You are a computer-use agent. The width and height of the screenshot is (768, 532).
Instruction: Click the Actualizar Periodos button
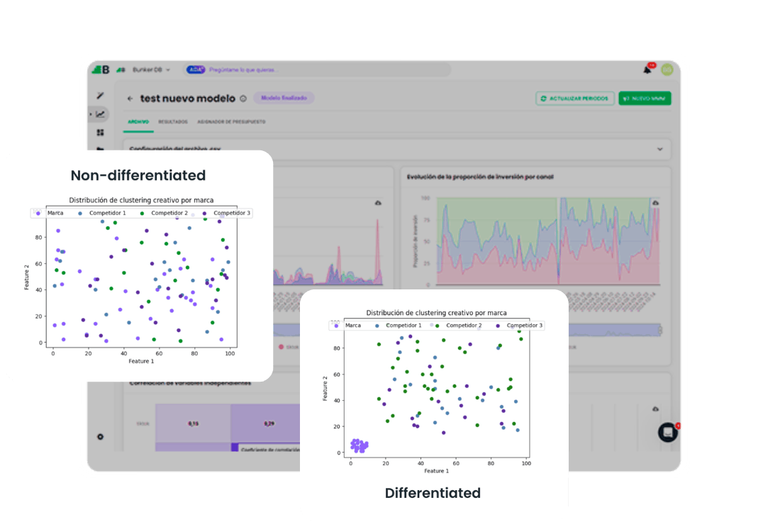coord(575,99)
